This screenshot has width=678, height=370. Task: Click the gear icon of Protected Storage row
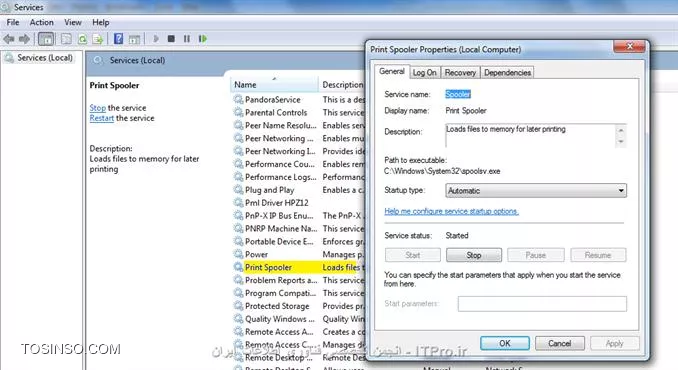click(238, 306)
